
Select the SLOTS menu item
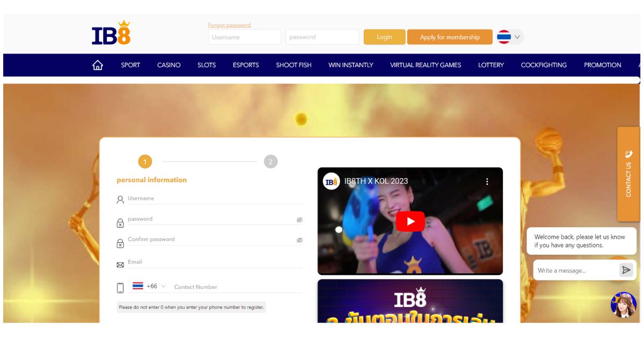[207, 65]
